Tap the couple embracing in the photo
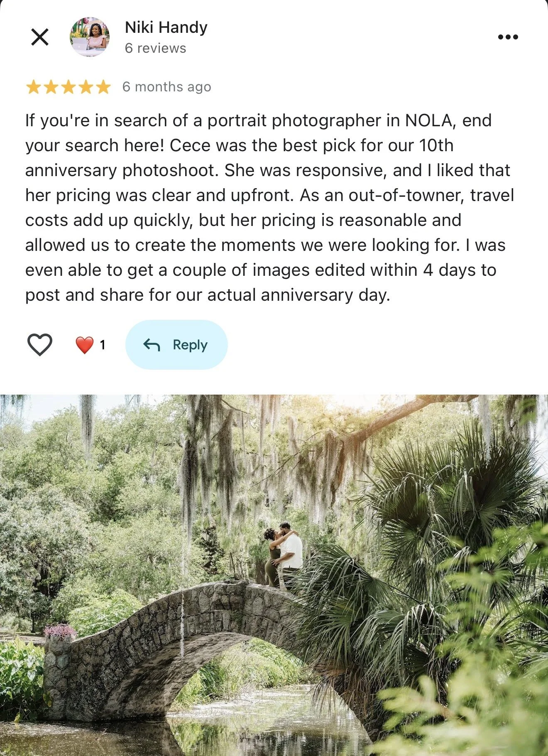The height and width of the screenshot is (756, 548). point(284,555)
